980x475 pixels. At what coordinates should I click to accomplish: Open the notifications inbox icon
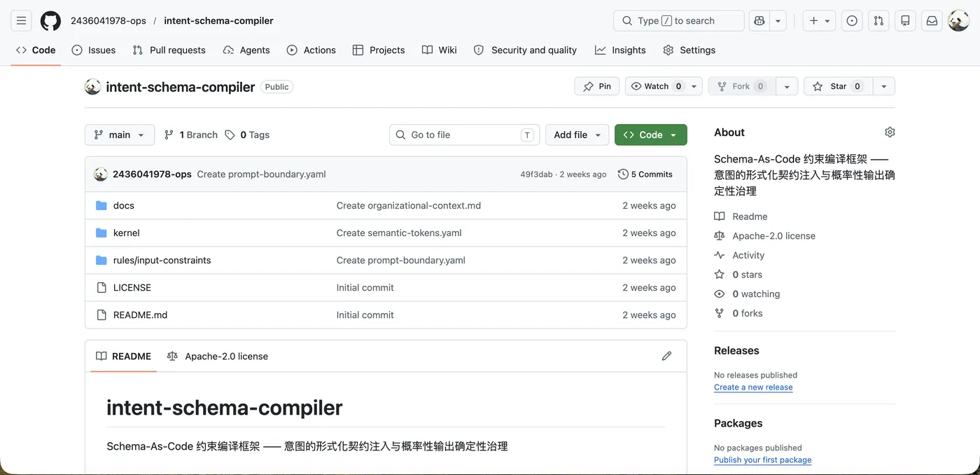tap(932, 21)
